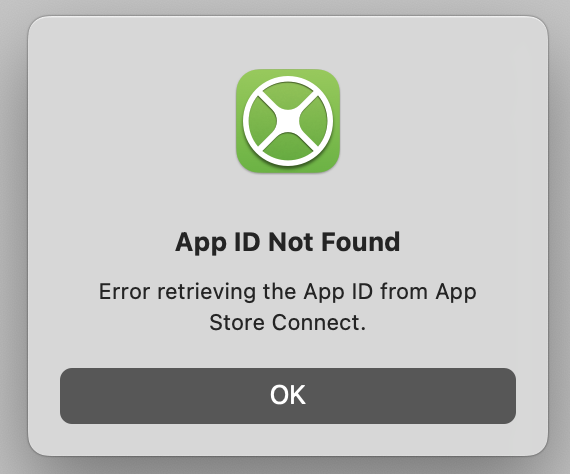This screenshot has width=570, height=474.
Task: Click the "Store Connect." text line
Action: (288, 322)
